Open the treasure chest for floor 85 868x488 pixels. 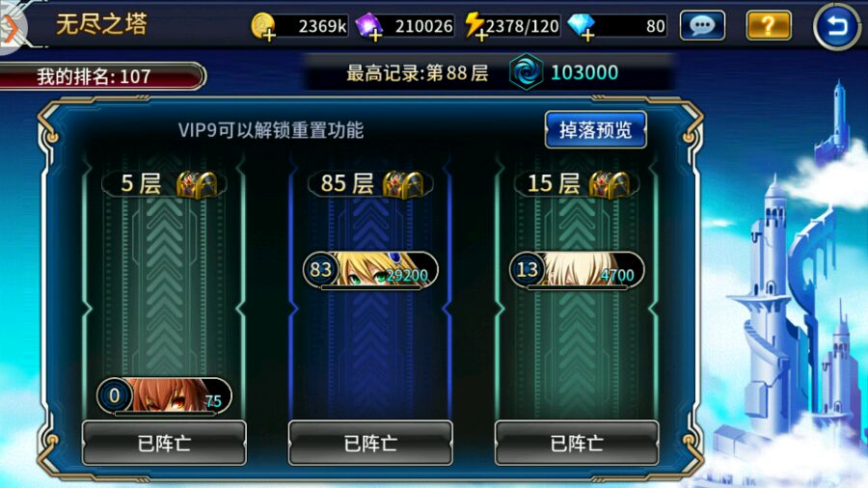(403, 184)
